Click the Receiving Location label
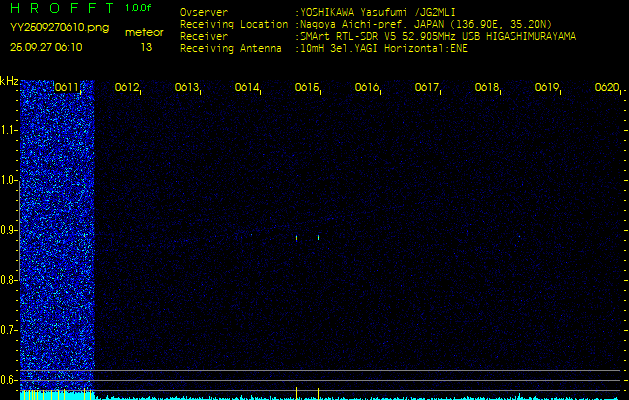629x400 pixels. point(234,24)
